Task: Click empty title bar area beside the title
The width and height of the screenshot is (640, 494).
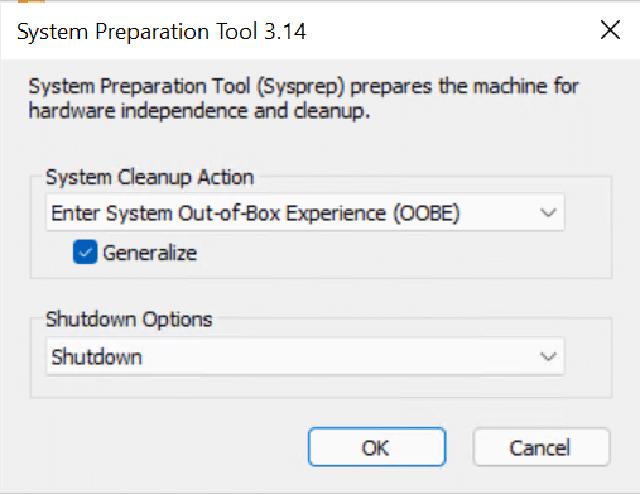Action: pyautogui.click(x=450, y=32)
